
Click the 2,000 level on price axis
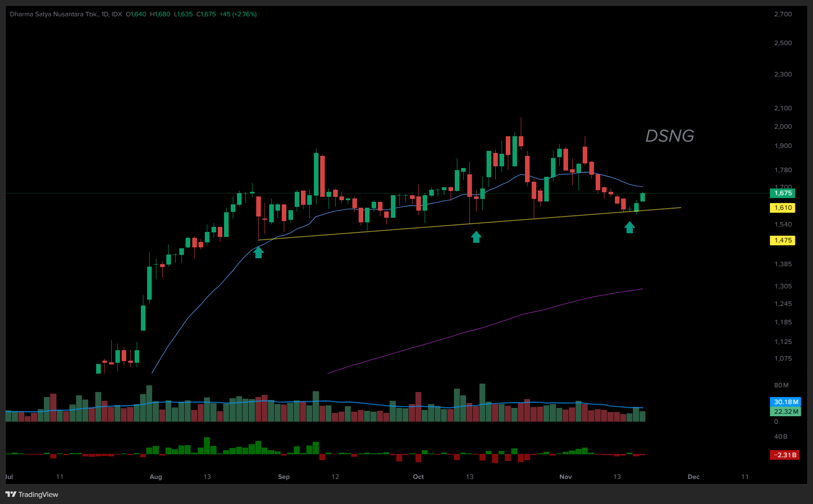pyautogui.click(x=782, y=127)
